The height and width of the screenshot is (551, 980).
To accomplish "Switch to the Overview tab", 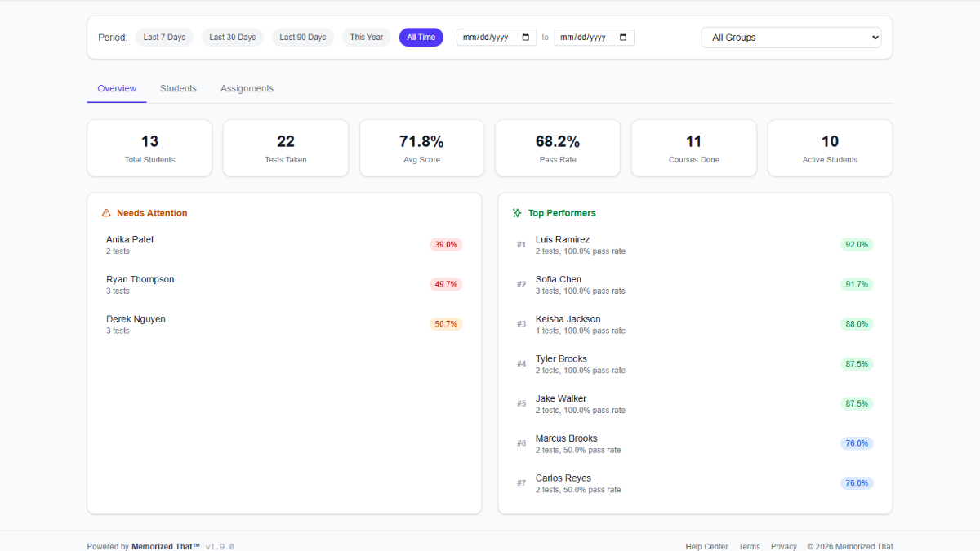I will [117, 88].
